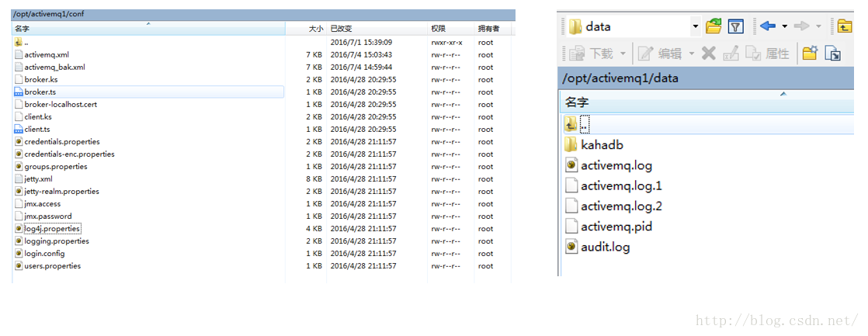The height and width of the screenshot is (336, 868).
Task: Click the '..' parent folder icon in conf panel
Action: (19, 42)
